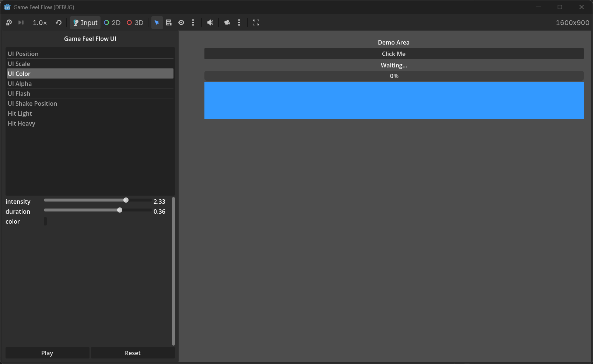
Task: Click the intensity value 2.33
Action: click(x=159, y=202)
